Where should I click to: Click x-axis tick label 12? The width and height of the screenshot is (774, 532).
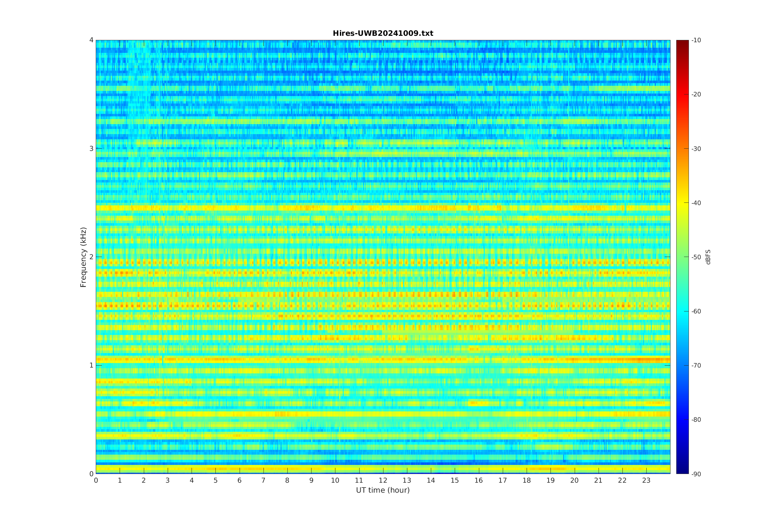point(383,481)
